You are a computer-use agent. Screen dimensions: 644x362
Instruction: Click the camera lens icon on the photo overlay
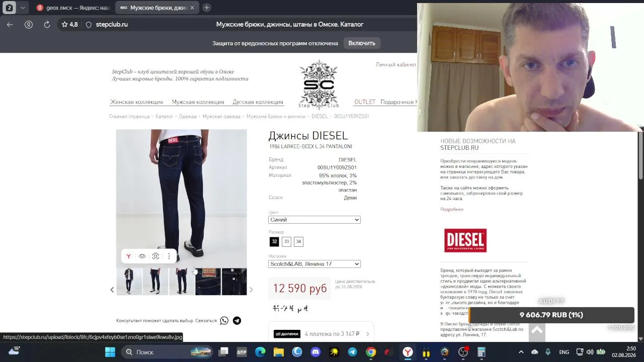tap(155, 256)
